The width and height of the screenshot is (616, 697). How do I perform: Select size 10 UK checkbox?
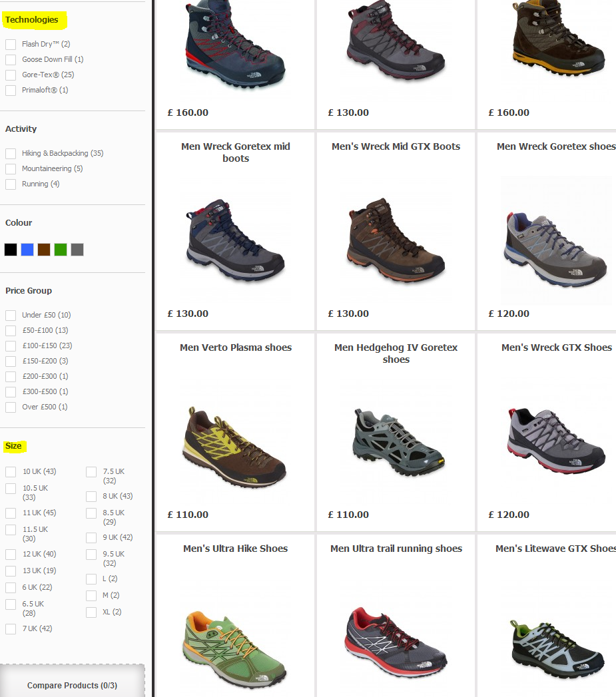coord(11,472)
